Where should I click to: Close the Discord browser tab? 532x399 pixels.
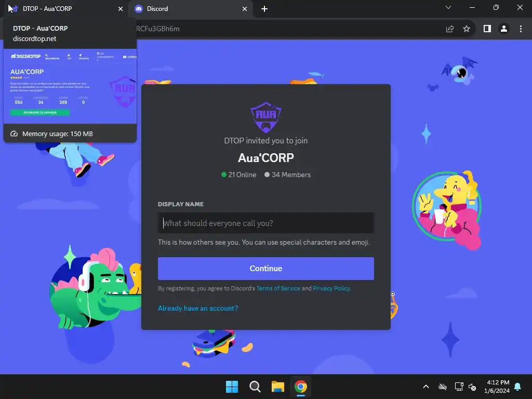[x=245, y=9]
